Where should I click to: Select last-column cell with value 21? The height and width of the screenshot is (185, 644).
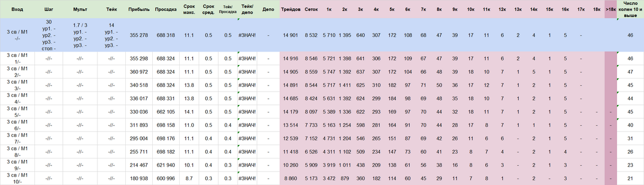click(630, 178)
